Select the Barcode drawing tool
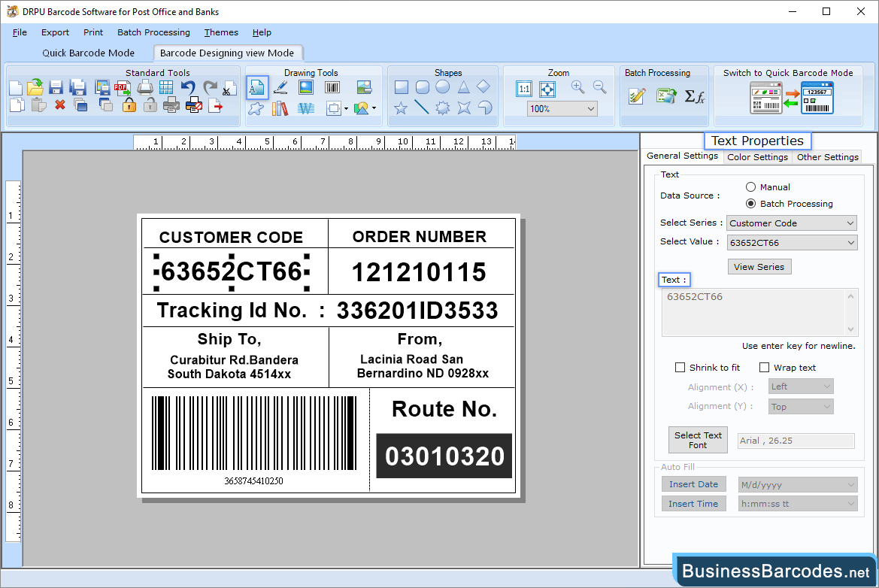 pos(332,87)
